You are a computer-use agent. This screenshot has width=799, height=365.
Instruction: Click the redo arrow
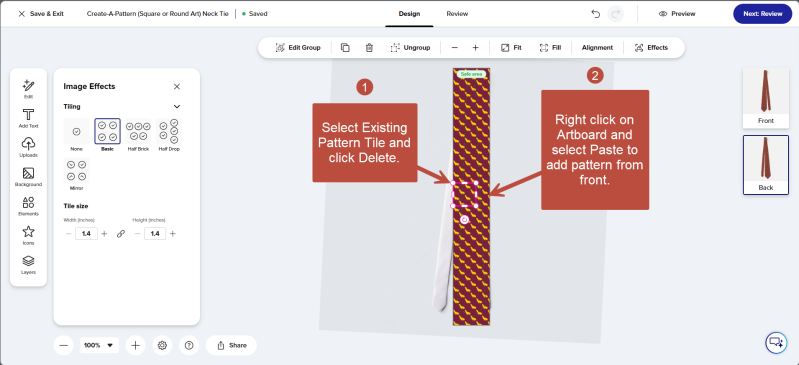(x=616, y=14)
